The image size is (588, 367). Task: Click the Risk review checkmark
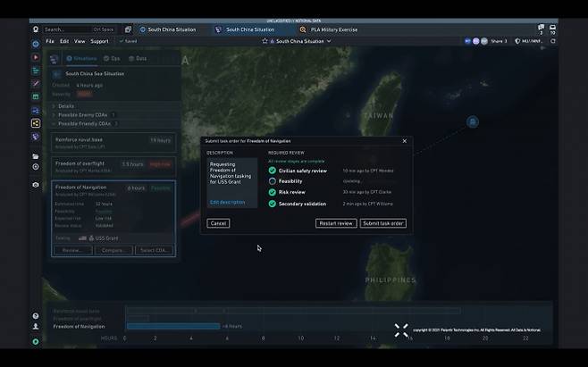tap(273, 192)
